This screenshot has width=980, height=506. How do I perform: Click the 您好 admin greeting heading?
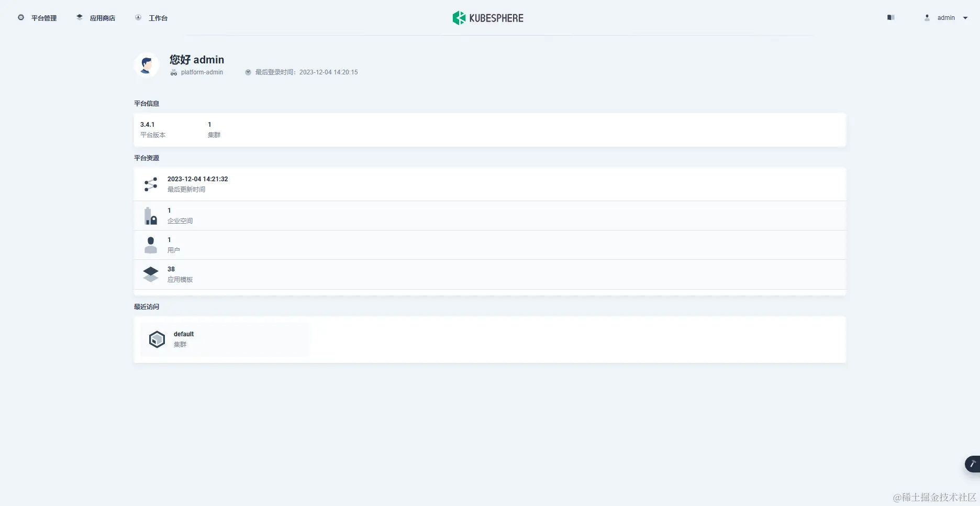coord(197,60)
